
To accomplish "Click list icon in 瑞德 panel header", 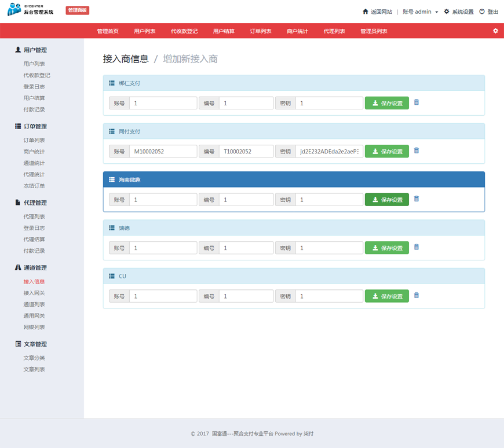I will pos(112,227).
